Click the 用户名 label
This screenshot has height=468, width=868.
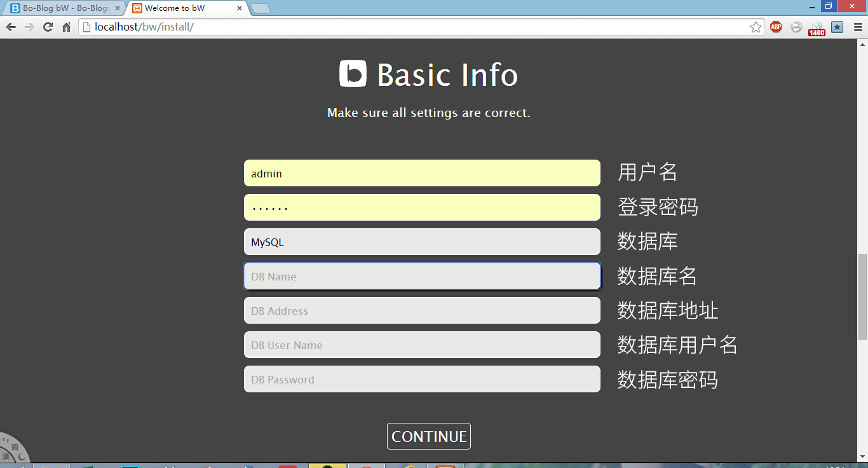(648, 172)
